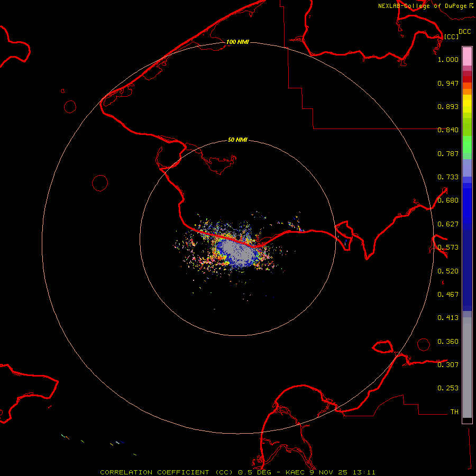Click the 0.840 color scale value
Screen dimensions: 476x476
448,130
